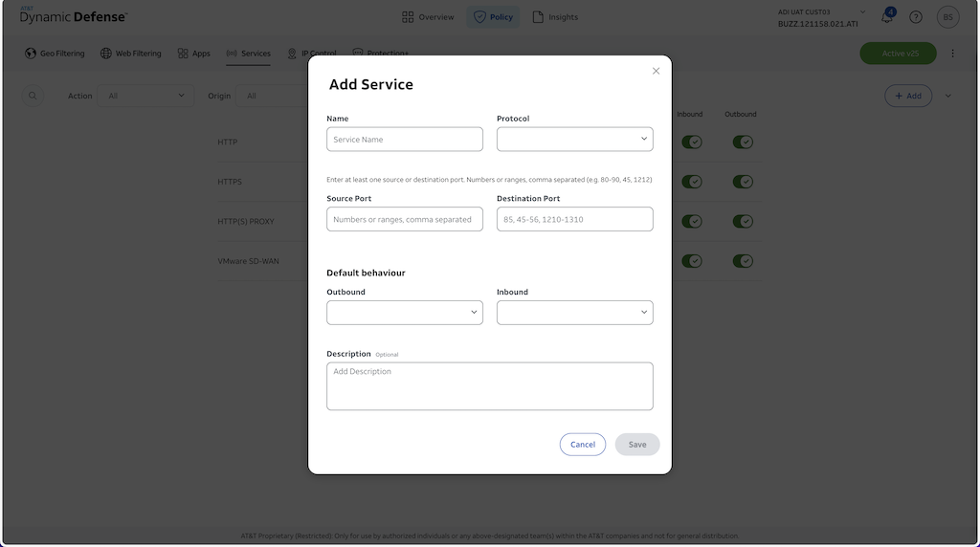Toggle HTTPS inbound switch
Viewport: 980px width, 547px height.
pyautogui.click(x=692, y=182)
